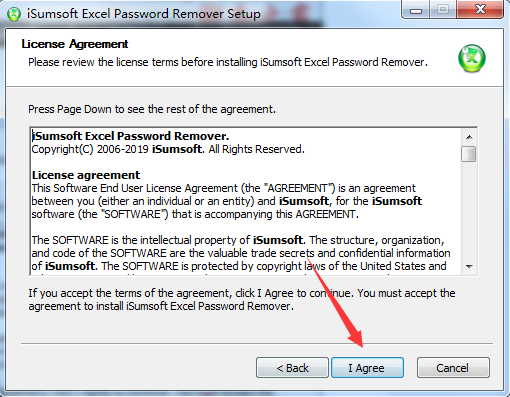Close the setup window with X

[480, 10]
